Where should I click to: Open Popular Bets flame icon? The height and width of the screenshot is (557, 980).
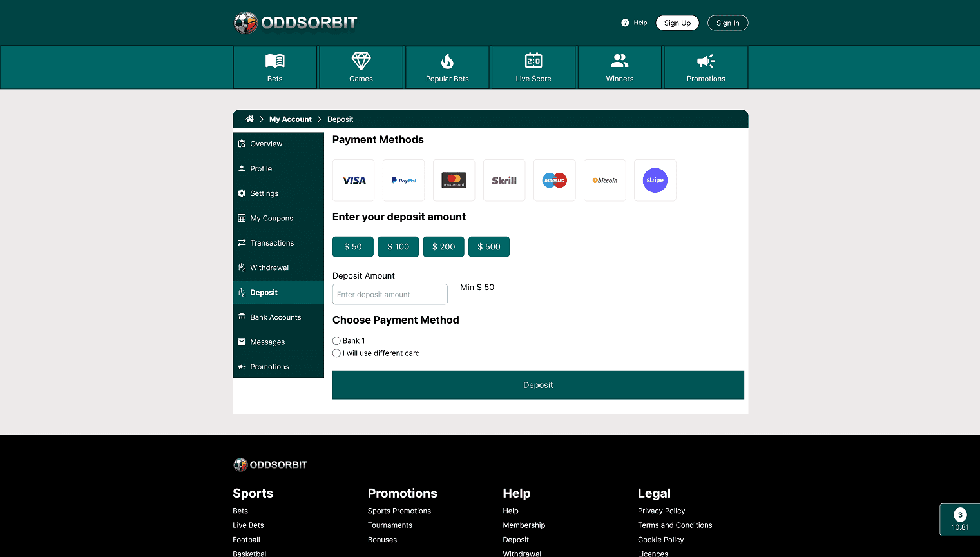[447, 61]
